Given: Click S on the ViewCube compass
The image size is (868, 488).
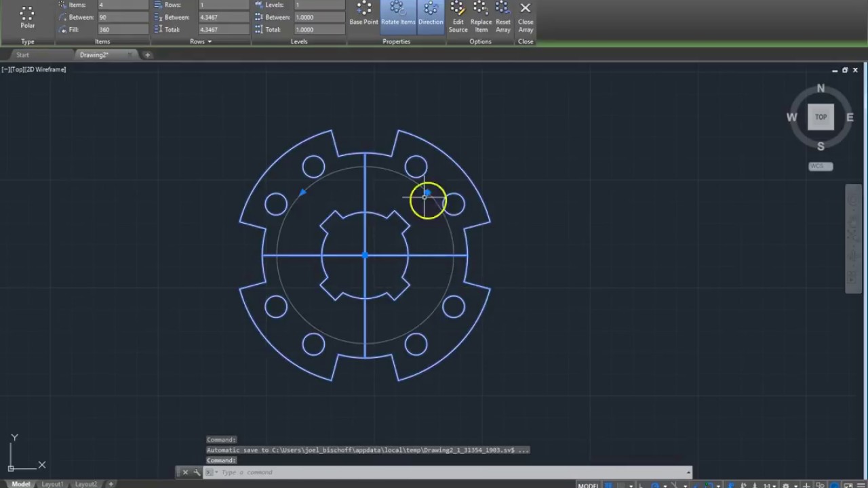Looking at the screenshot, I should (x=821, y=146).
